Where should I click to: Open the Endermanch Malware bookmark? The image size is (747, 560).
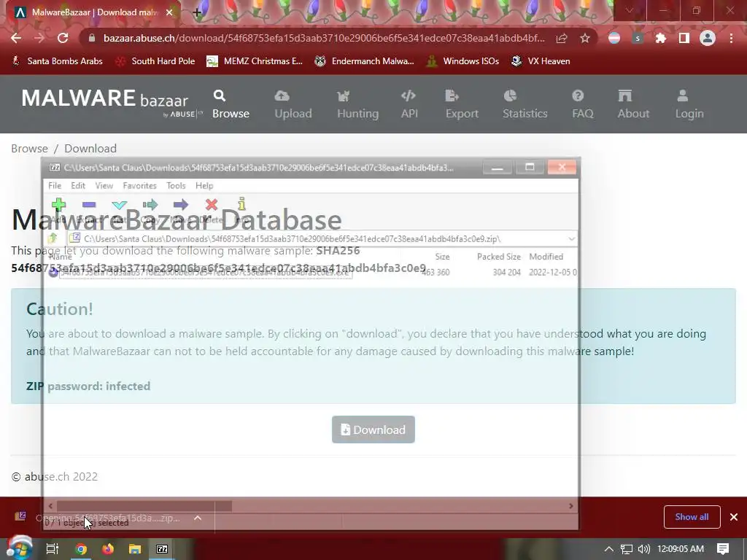[x=365, y=61]
